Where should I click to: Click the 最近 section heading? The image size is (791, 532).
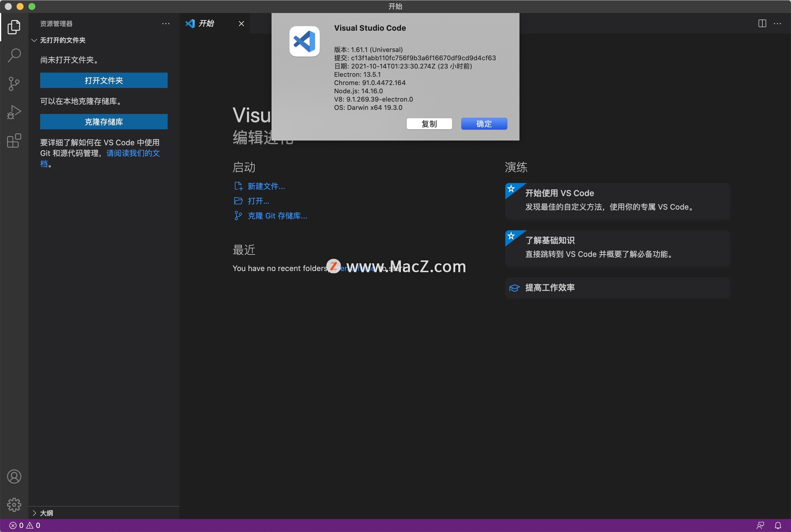(244, 250)
